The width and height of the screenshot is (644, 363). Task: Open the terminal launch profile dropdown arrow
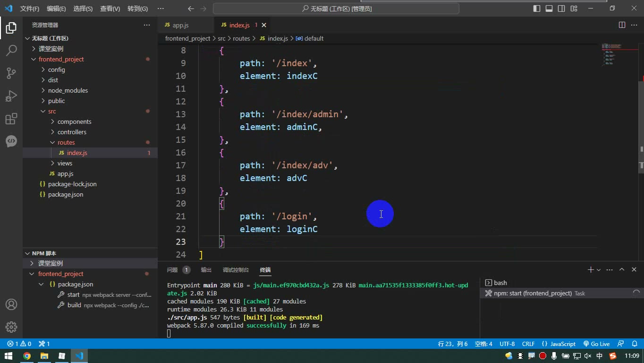pos(599,270)
